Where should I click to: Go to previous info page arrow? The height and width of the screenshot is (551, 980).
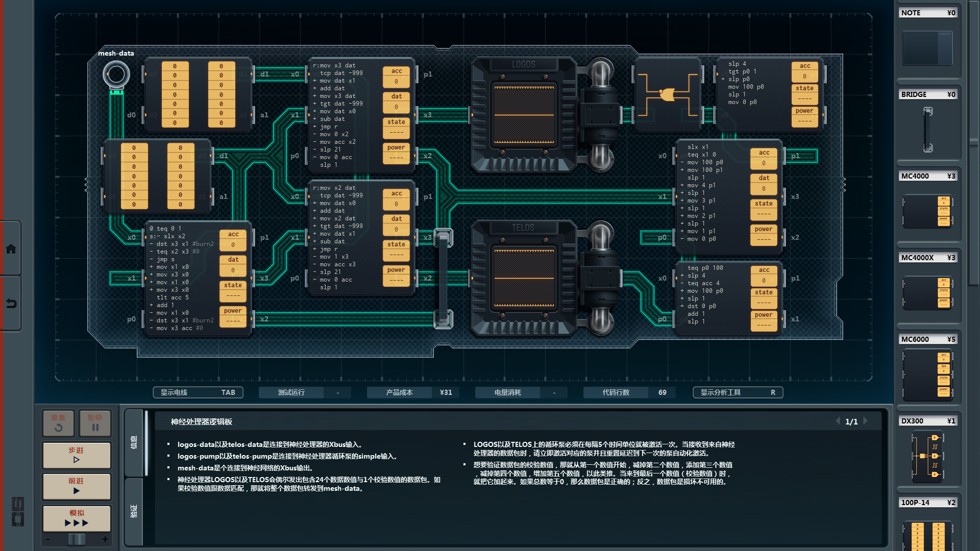pos(838,421)
